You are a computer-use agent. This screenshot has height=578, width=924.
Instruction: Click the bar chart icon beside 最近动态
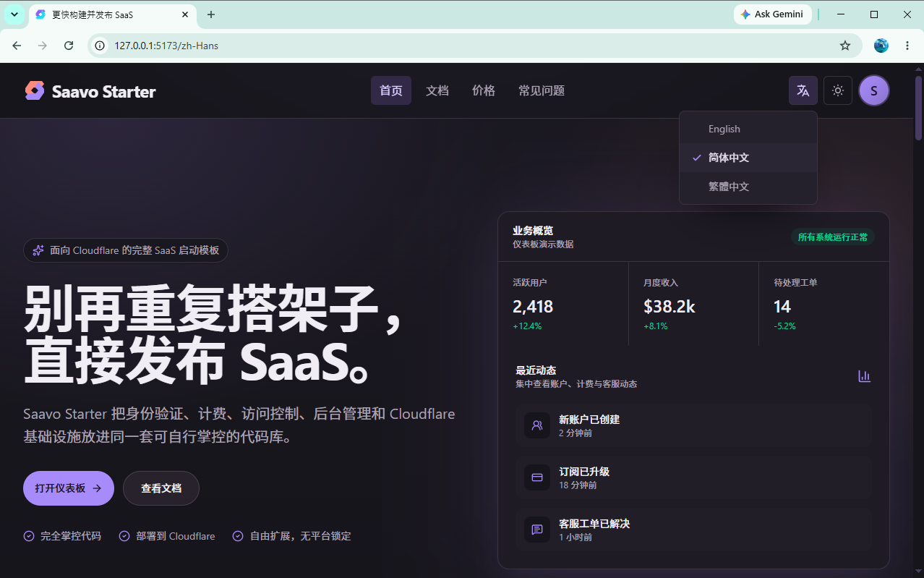coord(864,376)
